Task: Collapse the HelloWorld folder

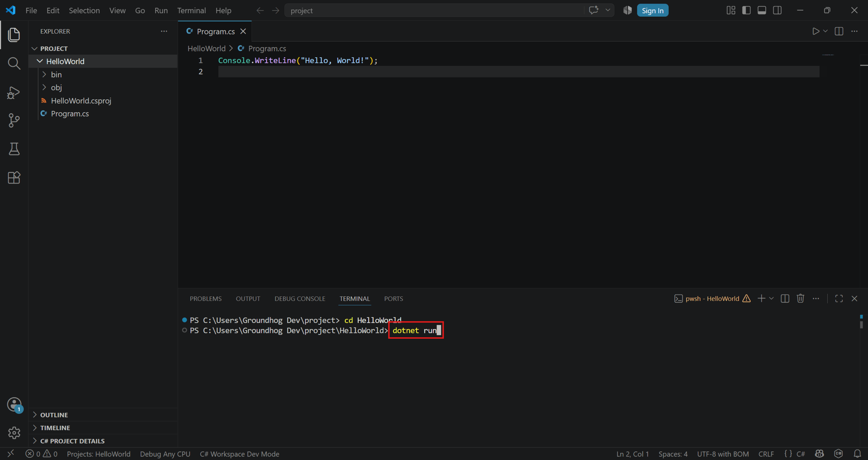Action: click(103, 61)
